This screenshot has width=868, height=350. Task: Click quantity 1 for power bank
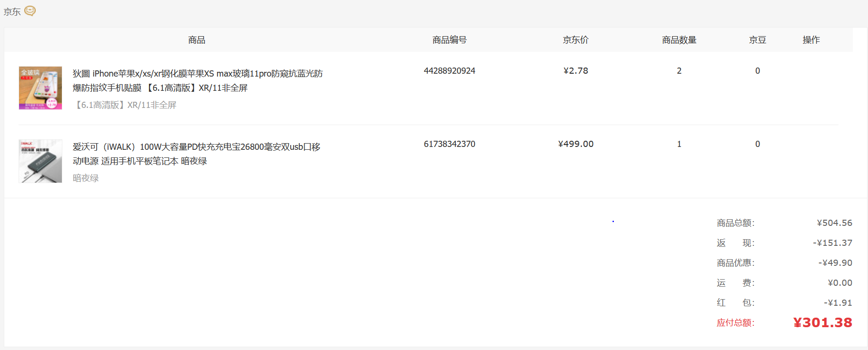(x=679, y=144)
